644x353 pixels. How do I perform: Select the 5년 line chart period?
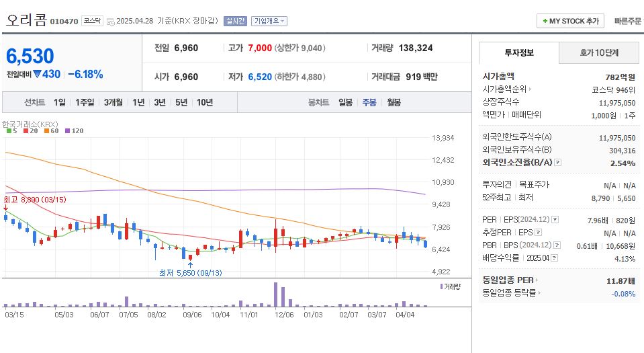pyautogui.click(x=181, y=102)
